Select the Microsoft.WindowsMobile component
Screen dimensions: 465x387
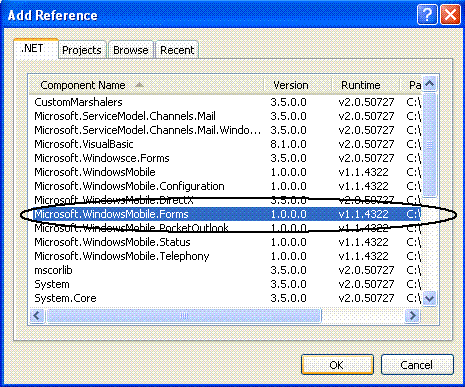pyautogui.click(x=225, y=172)
